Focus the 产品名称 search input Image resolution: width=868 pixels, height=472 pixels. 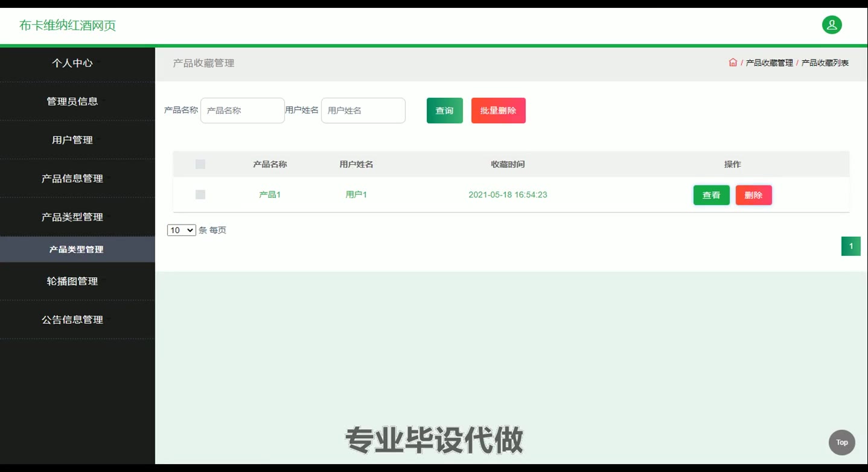click(x=243, y=110)
